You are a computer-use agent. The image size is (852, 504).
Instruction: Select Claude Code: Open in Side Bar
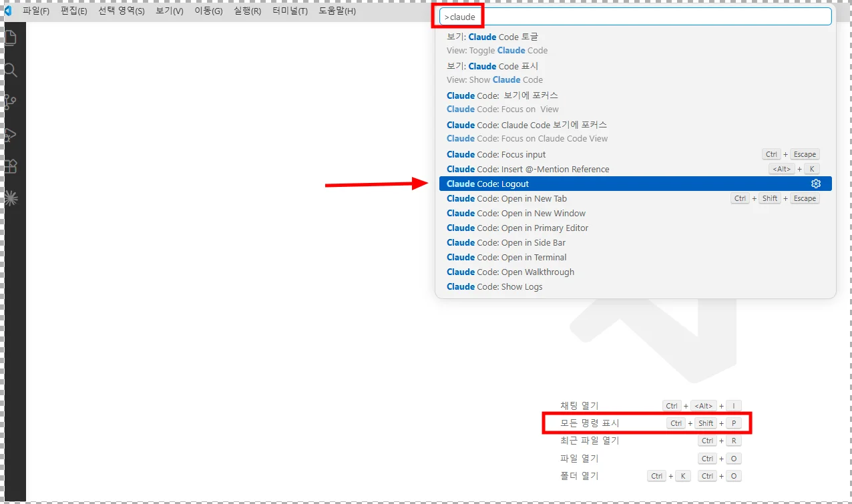(x=635, y=242)
